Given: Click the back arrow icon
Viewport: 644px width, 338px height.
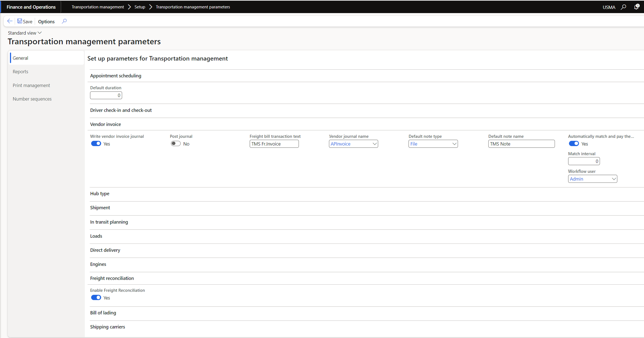Looking at the screenshot, I should [x=10, y=21].
